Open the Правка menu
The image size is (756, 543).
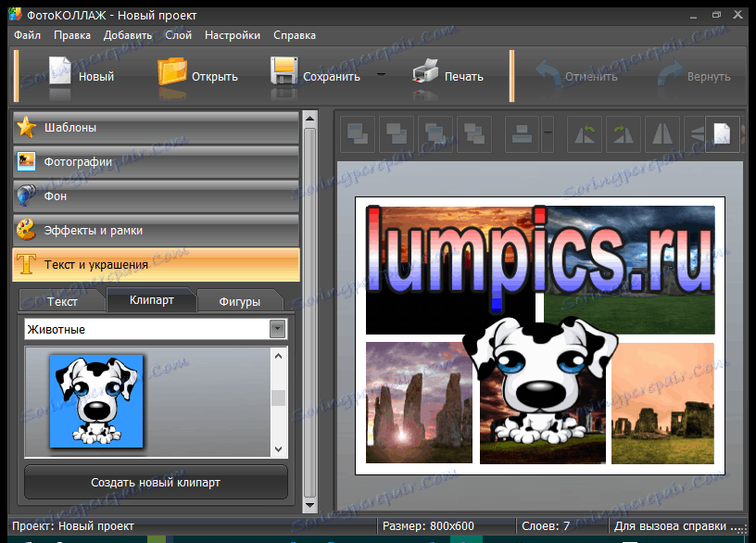72,35
